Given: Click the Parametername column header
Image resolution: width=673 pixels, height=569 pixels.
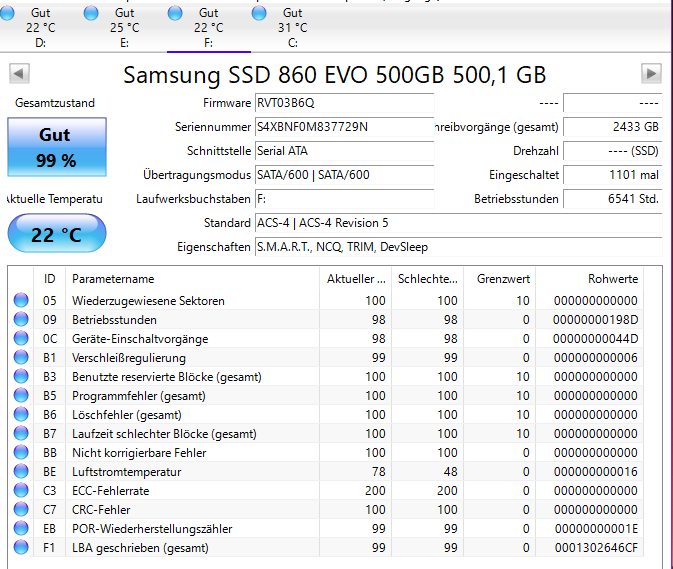Looking at the screenshot, I should coord(192,279).
